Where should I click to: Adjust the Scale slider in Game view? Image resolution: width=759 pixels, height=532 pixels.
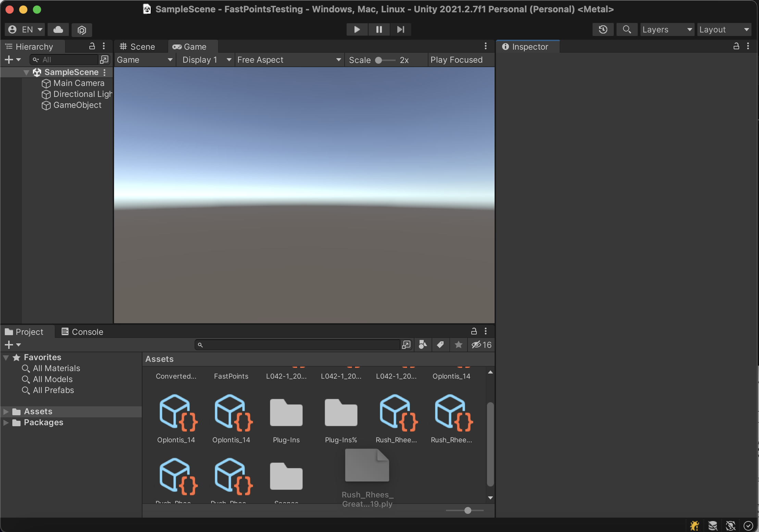click(x=385, y=60)
